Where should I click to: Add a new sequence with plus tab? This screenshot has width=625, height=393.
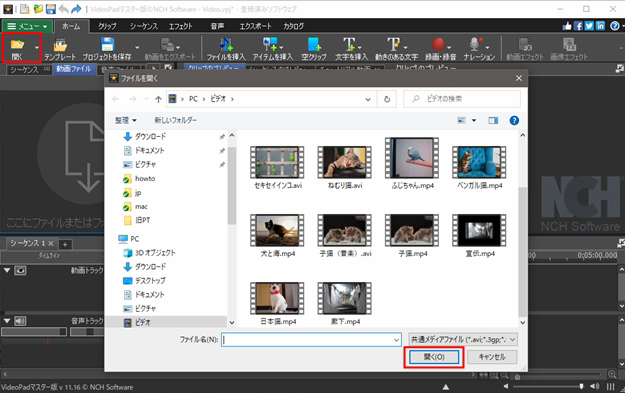click(x=65, y=244)
